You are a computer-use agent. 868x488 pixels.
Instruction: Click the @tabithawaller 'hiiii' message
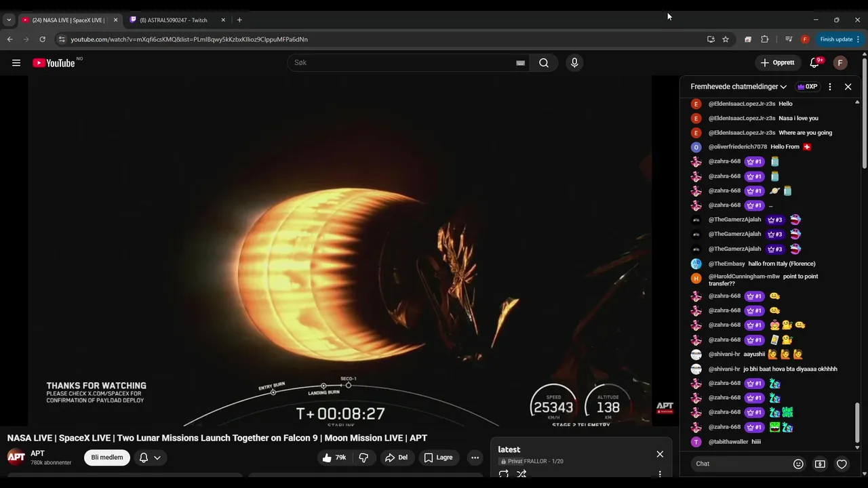coord(769,442)
